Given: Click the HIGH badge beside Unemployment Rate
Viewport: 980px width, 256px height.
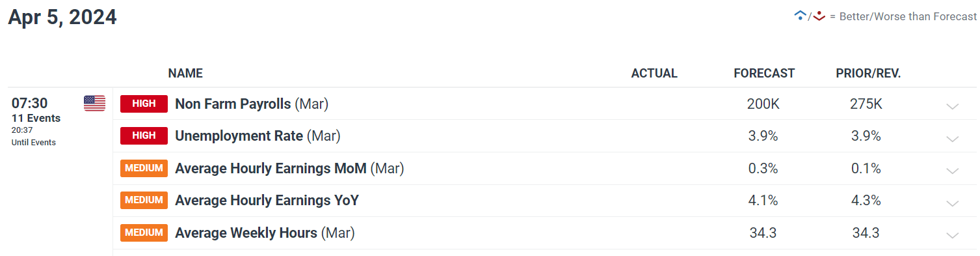Looking at the screenshot, I should click(x=144, y=136).
